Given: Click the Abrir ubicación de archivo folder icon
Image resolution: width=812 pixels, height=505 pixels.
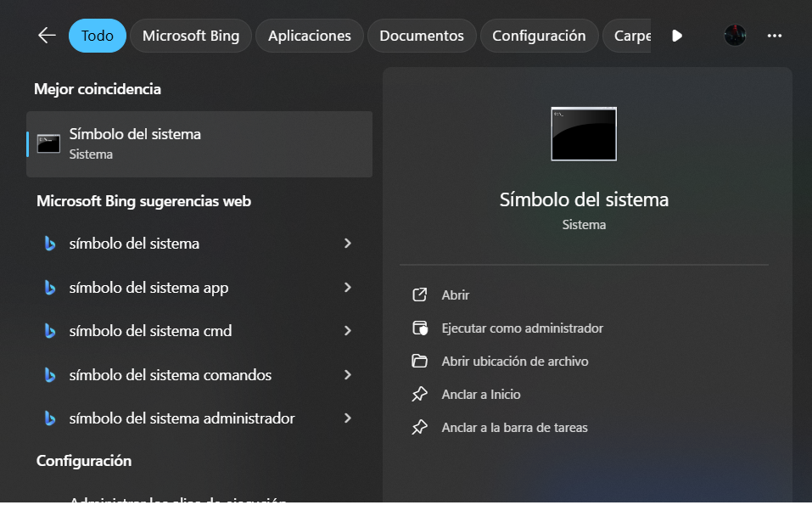Looking at the screenshot, I should (x=419, y=362).
